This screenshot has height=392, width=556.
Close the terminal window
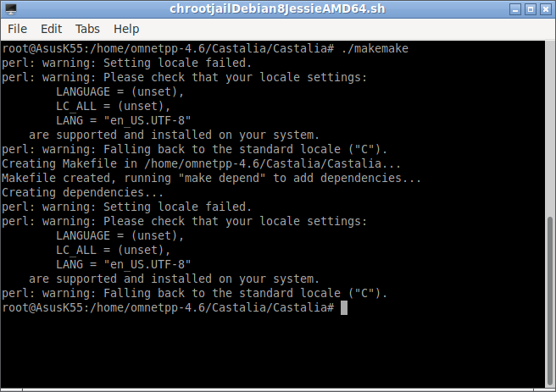(545, 9)
